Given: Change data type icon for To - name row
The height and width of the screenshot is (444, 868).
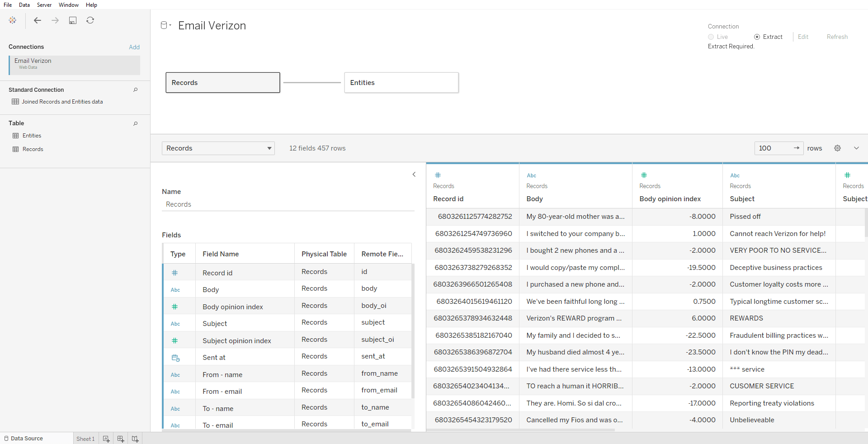Looking at the screenshot, I should 175,409.
